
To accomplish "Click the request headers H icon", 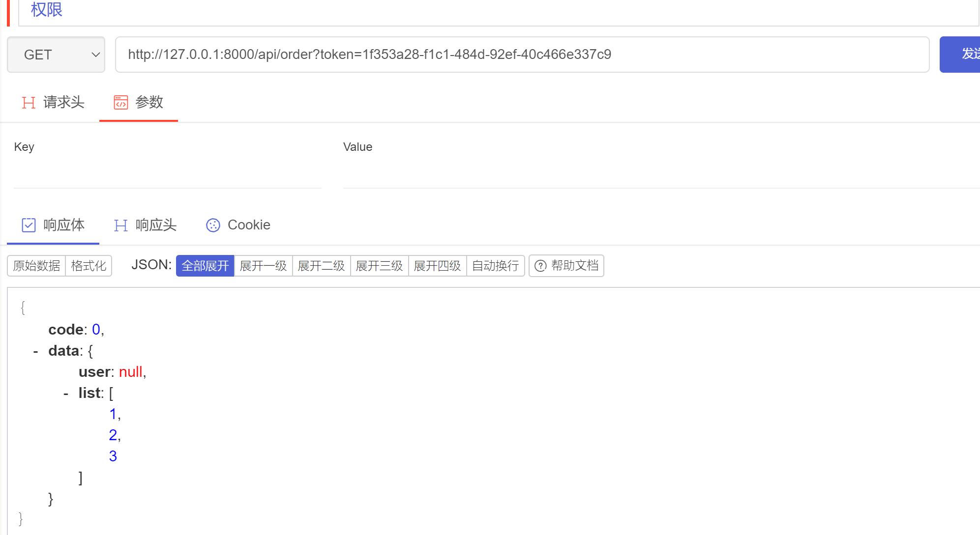I will (29, 103).
